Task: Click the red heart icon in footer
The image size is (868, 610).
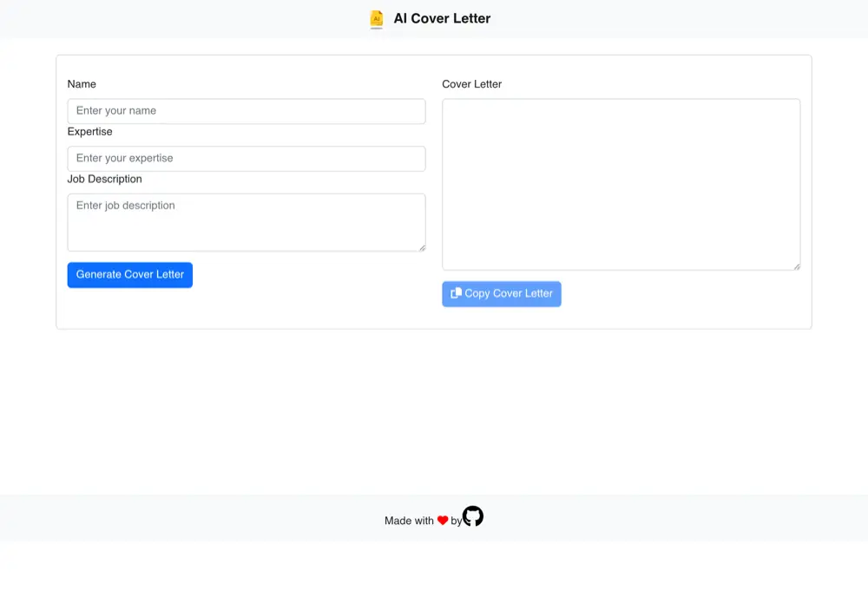Action: tap(443, 521)
